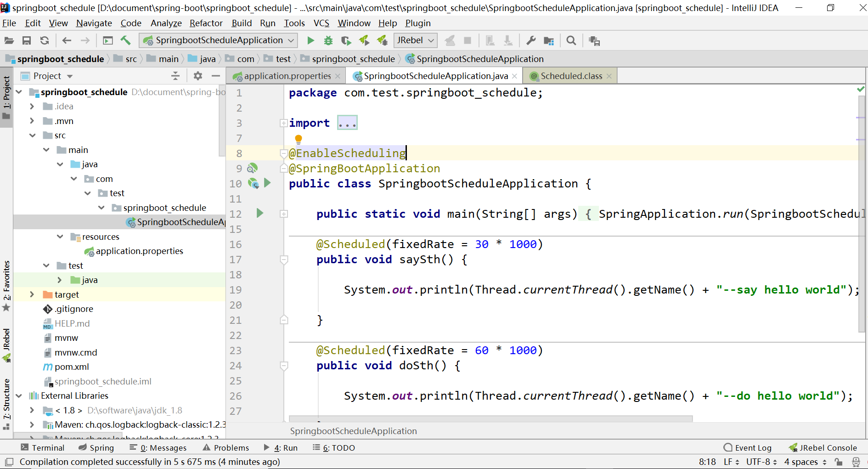The image size is (868, 469).
Task: Click the Synchronize refresh icon
Action: [45, 41]
